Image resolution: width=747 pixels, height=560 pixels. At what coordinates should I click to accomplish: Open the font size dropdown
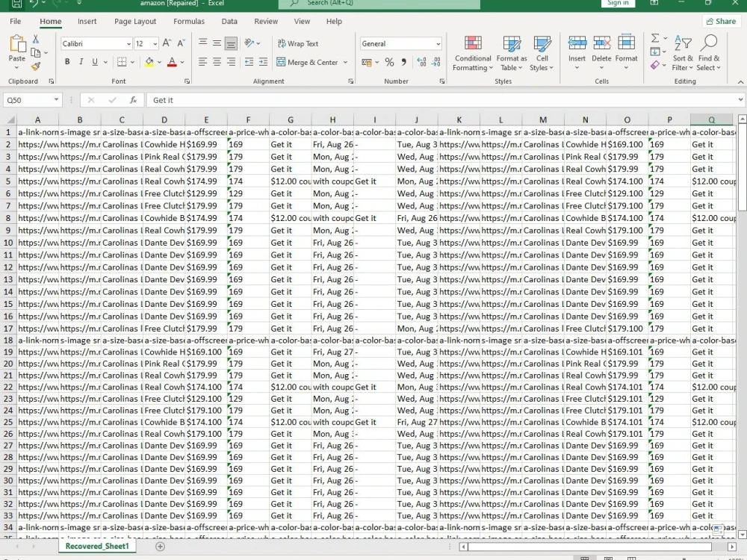tap(155, 44)
